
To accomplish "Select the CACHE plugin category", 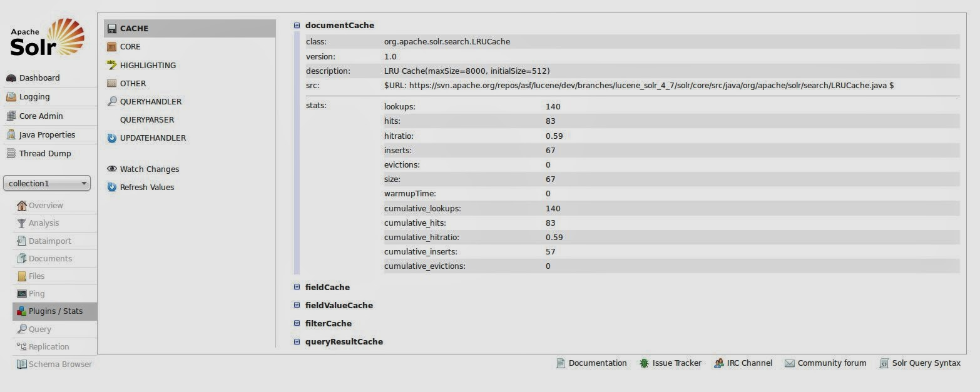I will pos(190,29).
